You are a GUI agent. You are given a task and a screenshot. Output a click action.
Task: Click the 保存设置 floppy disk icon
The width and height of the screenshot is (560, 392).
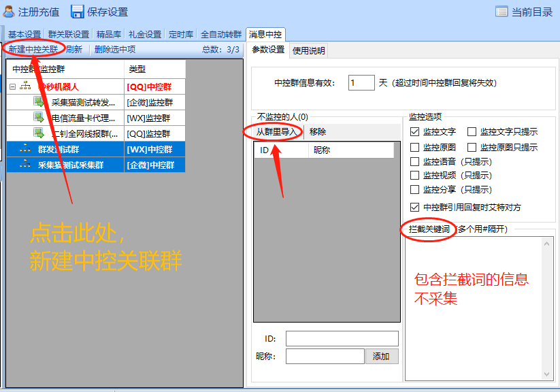tap(78, 11)
